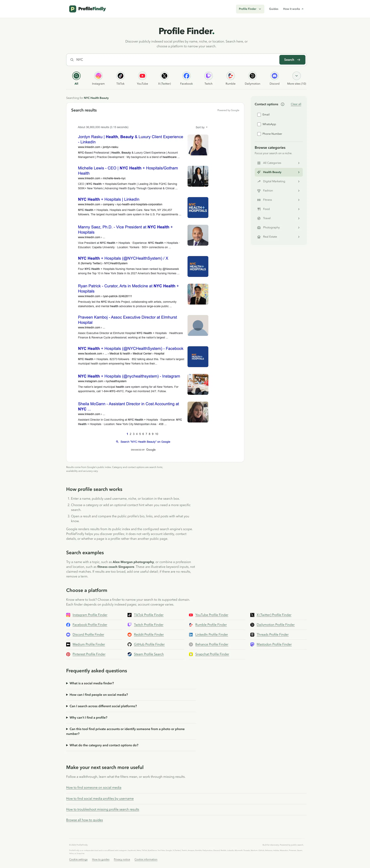This screenshot has width=370, height=868.
Task: Check the Phone Number checkbox
Action: [259, 134]
